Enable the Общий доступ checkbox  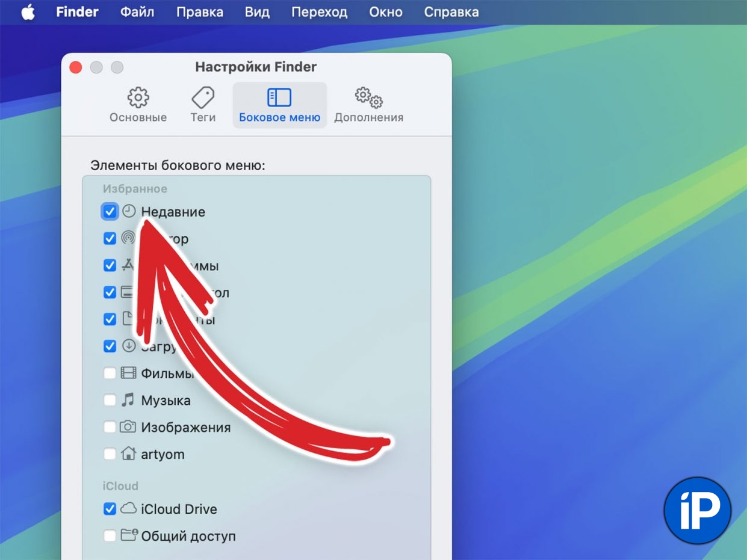tap(110, 535)
